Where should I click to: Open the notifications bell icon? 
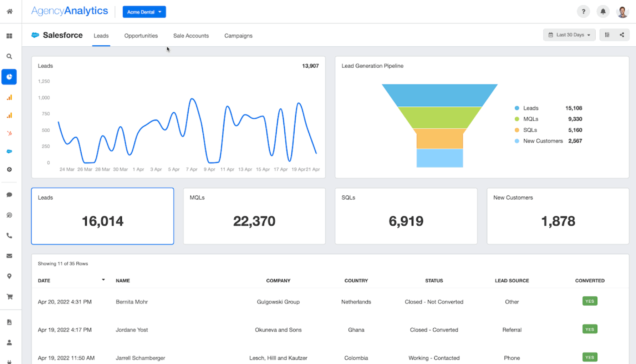(x=603, y=11)
